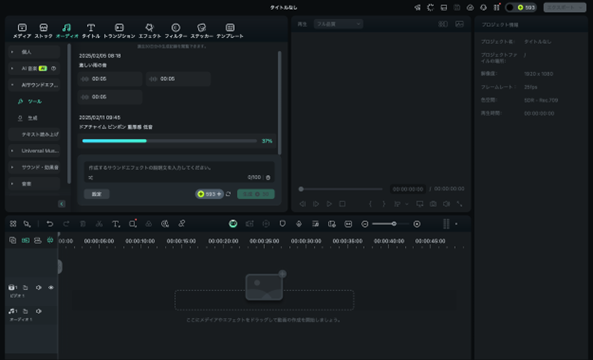The width and height of the screenshot is (593, 360).
Task: Open the headset support icon in top bar
Action: (483, 8)
